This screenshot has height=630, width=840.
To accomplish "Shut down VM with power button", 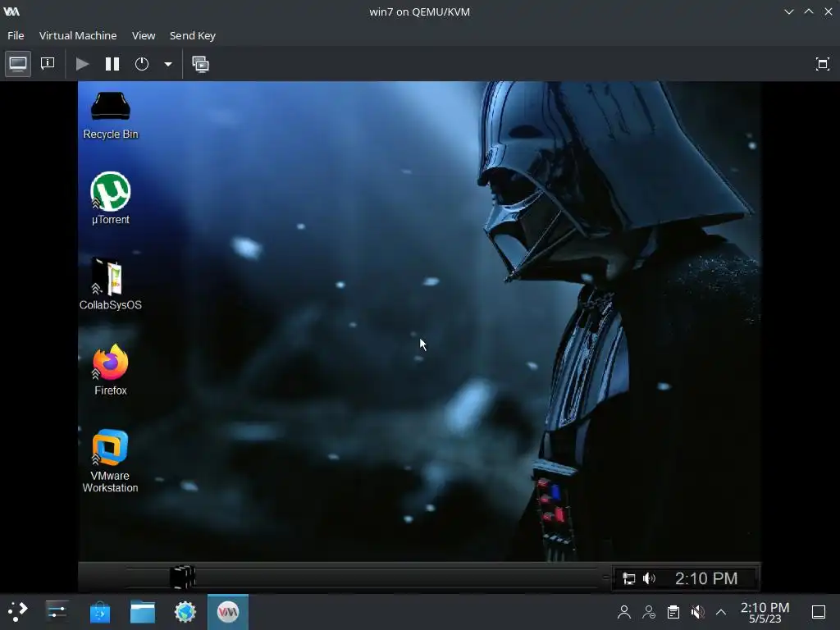I will pos(141,64).
